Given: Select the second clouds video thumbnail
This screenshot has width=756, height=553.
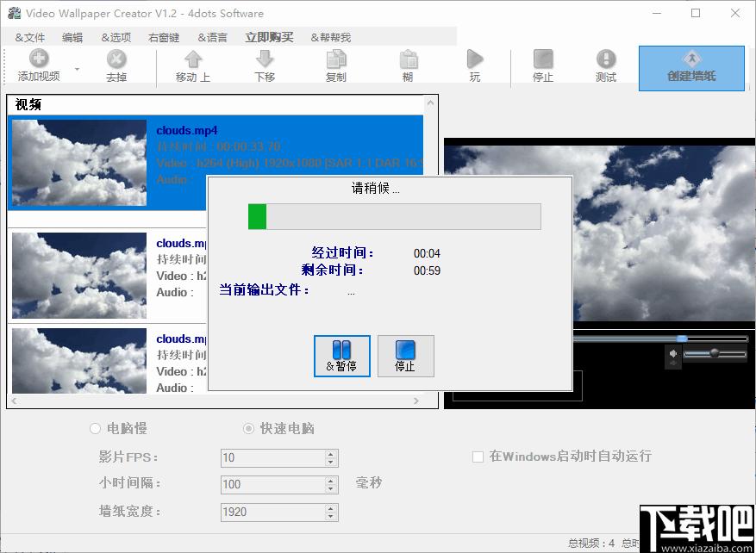Looking at the screenshot, I should click(79, 276).
